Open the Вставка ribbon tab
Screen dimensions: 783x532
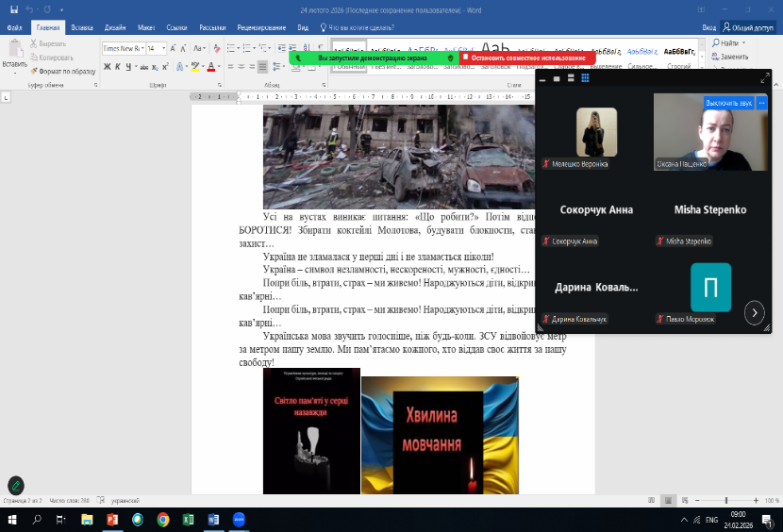(82, 27)
